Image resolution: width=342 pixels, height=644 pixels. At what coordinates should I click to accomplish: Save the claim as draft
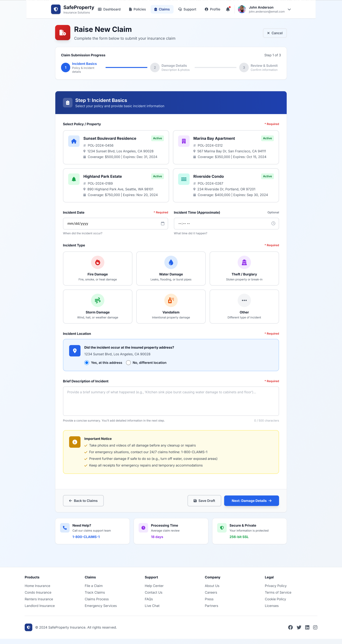point(204,500)
